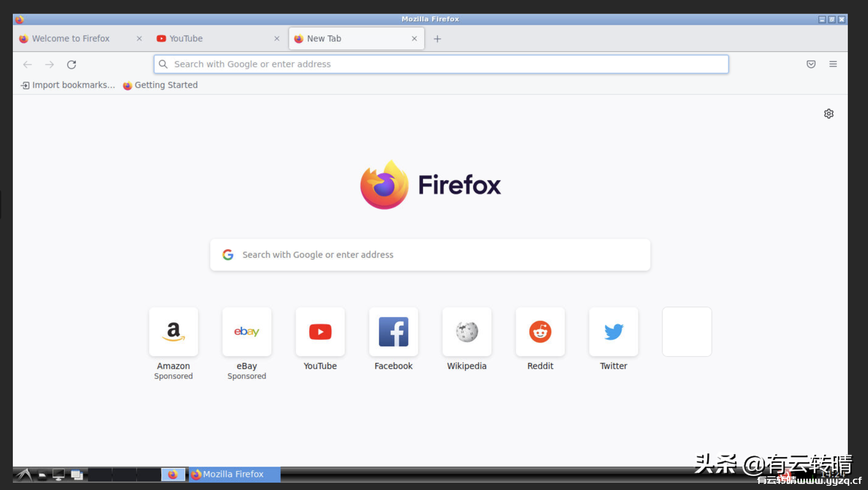This screenshot has width=868, height=490.
Task: Open the Reddit shortcut tile
Action: tap(540, 332)
